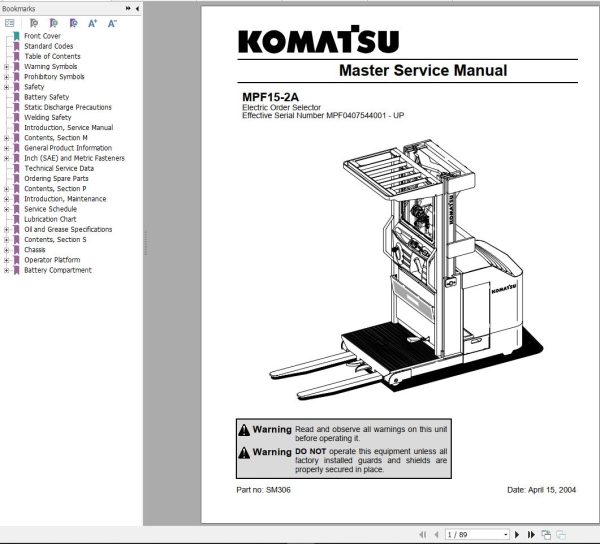
Task: Click the Part no: SM306 text
Action: click(263, 490)
